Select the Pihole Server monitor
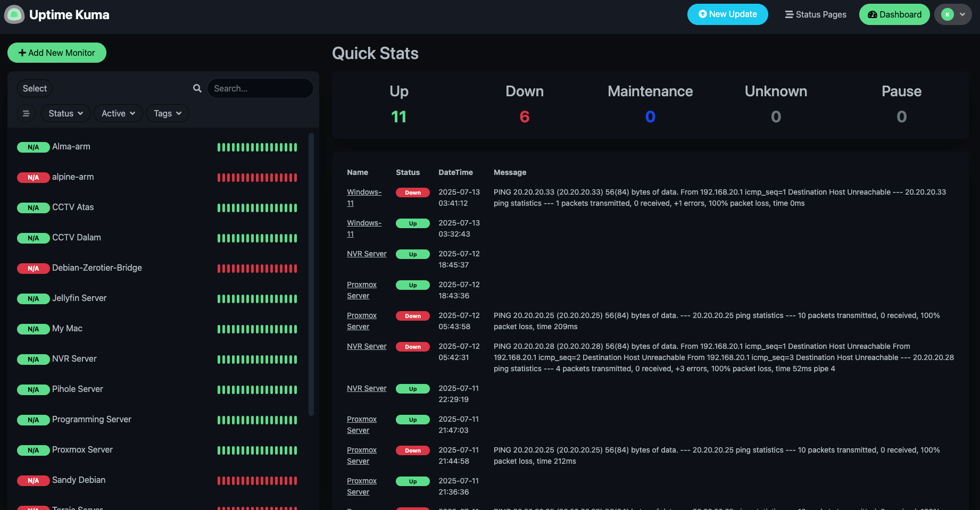The height and width of the screenshot is (510, 980). click(x=157, y=389)
